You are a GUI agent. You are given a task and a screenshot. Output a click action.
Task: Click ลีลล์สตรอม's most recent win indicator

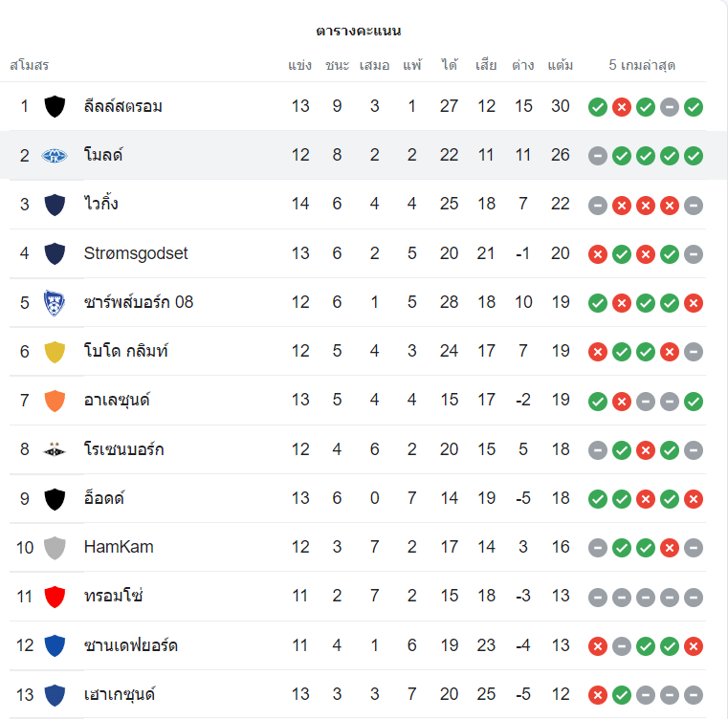694,107
